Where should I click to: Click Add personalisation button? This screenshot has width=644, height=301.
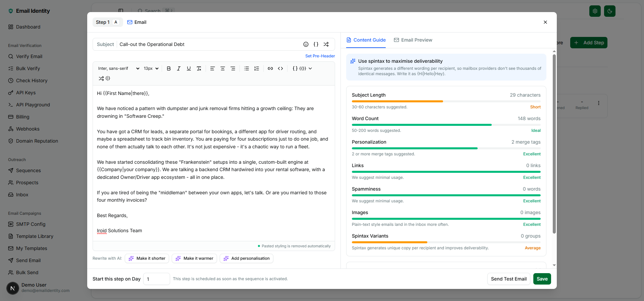pyautogui.click(x=247, y=258)
